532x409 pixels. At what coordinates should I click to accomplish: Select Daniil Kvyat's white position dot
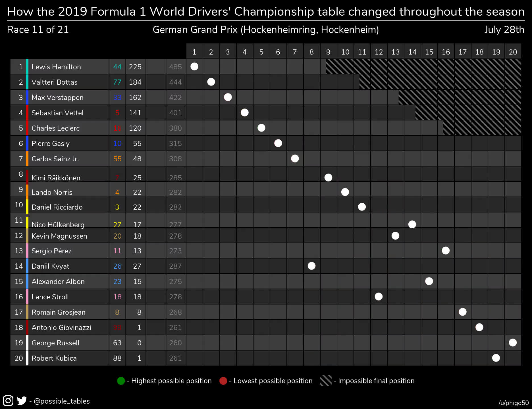click(x=311, y=266)
